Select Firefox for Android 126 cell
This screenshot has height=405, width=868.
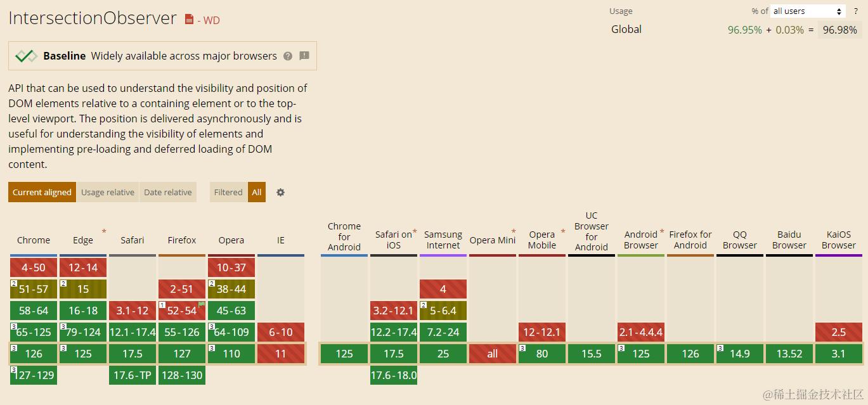click(690, 354)
